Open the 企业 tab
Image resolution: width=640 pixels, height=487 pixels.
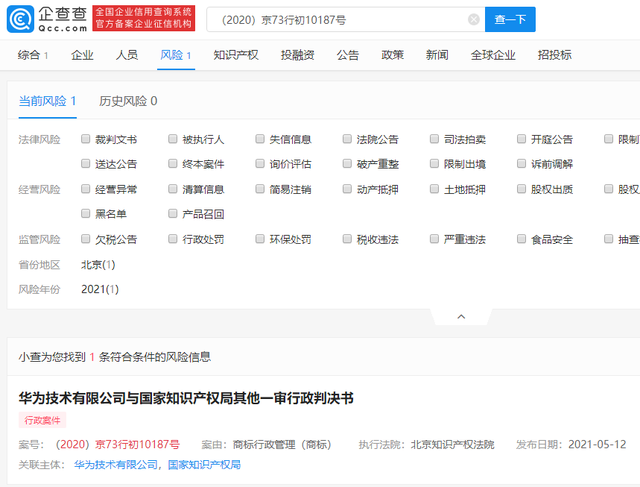tap(82, 55)
